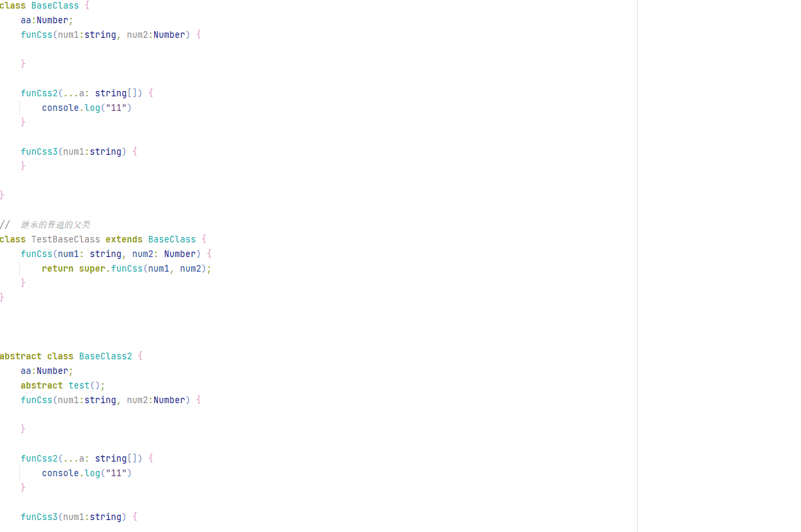Click the first console.log("11") statement
Image resolution: width=801 pixels, height=532 pixels.
86,108
